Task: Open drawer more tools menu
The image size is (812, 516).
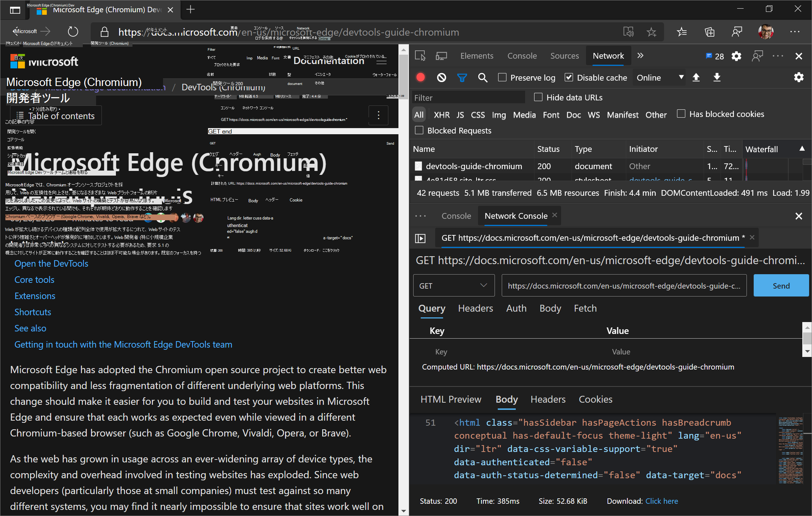Action: coord(420,216)
